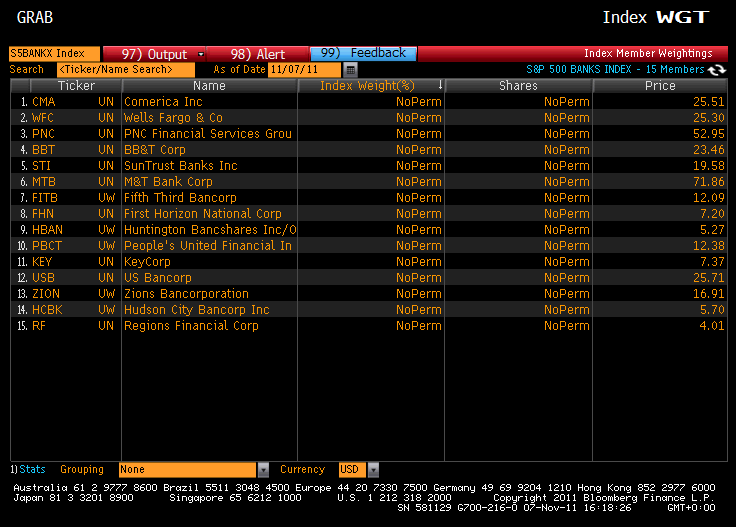Click the name M&T Bank Corp
736x527 pixels.
tap(169, 182)
